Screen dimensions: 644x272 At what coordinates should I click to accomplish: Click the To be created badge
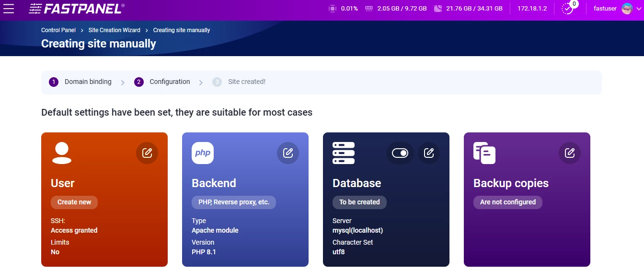click(x=359, y=202)
